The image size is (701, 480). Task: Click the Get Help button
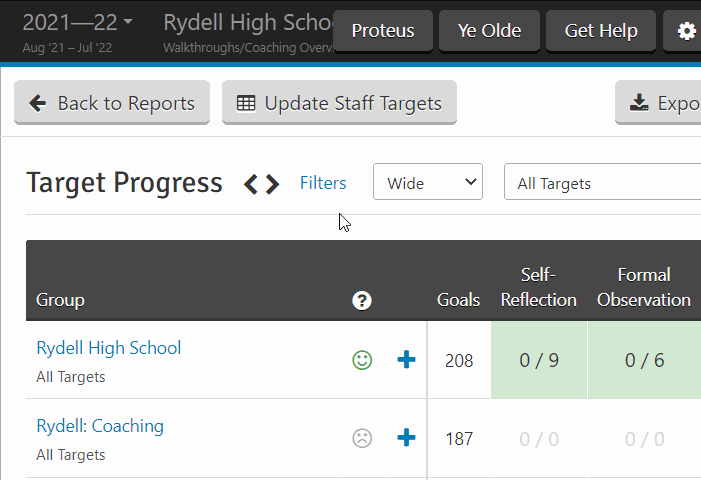(x=601, y=31)
